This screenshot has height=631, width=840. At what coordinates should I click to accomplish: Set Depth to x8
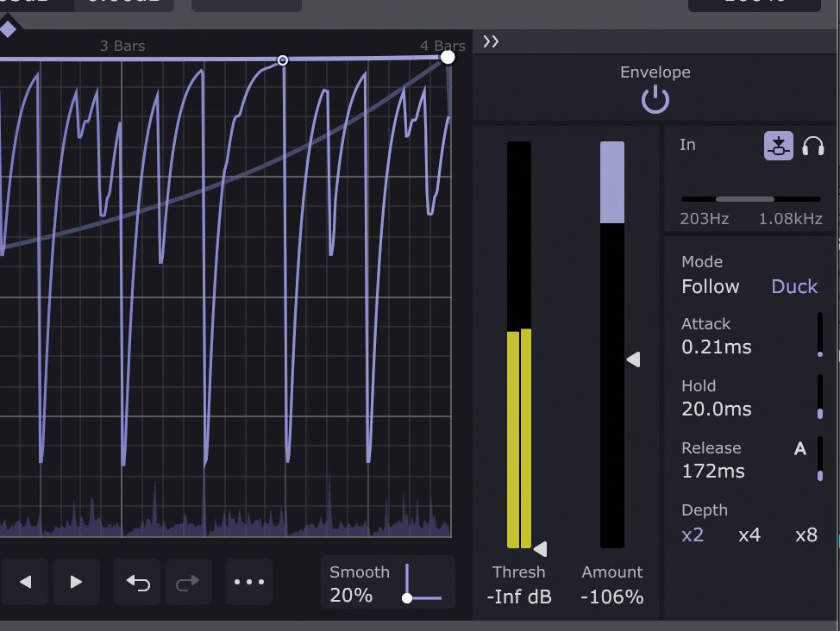pyautogui.click(x=806, y=534)
